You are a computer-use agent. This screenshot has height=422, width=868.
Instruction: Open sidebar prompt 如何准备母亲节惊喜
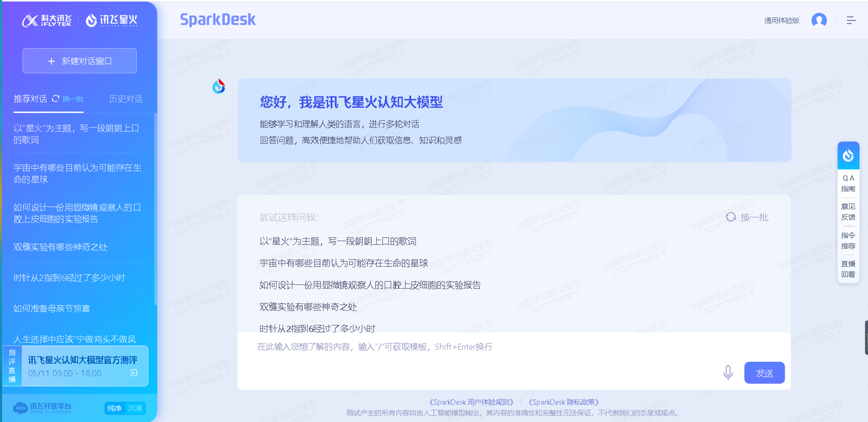coord(51,308)
